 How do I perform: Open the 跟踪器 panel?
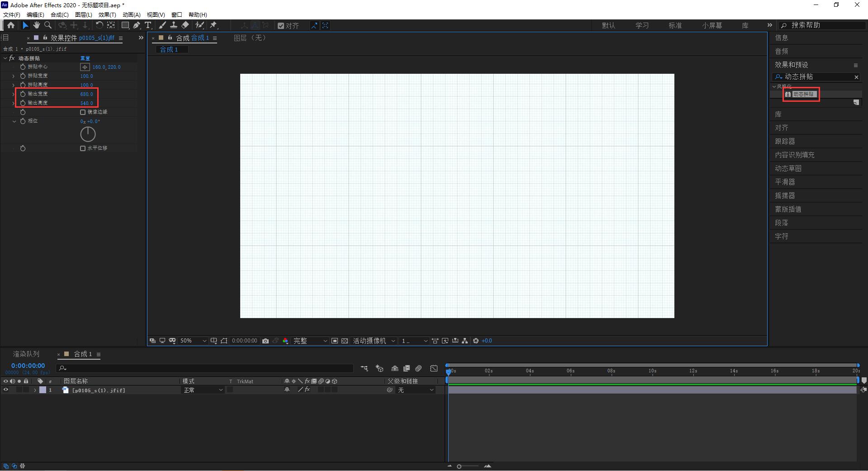tap(785, 141)
